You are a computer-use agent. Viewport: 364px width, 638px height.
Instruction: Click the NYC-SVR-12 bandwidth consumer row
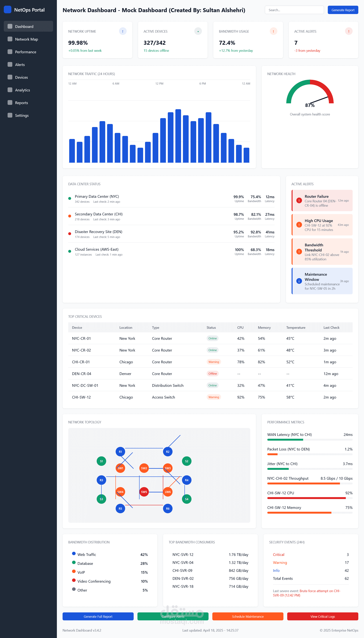pos(210,555)
